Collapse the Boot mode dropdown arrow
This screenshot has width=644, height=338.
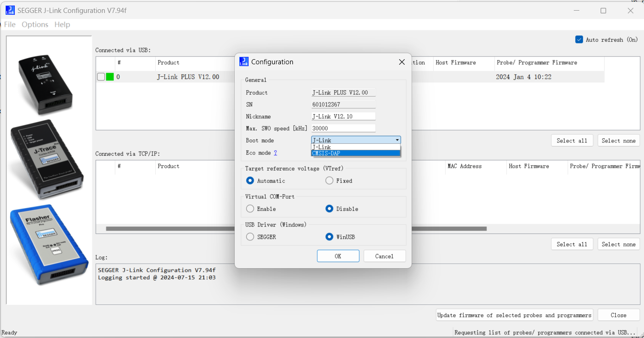pyautogui.click(x=397, y=140)
